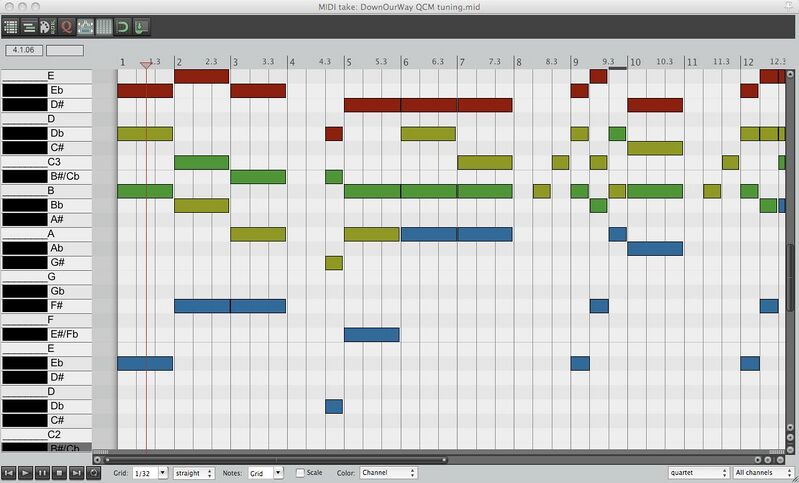Click the red playhead marker in the ruler
This screenshot has width=799, height=483.
tap(146, 65)
